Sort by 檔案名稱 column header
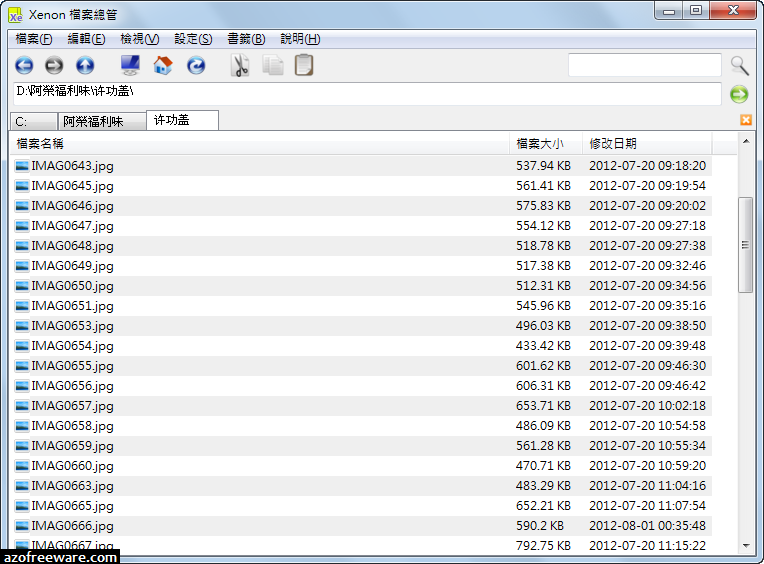 (x=260, y=144)
